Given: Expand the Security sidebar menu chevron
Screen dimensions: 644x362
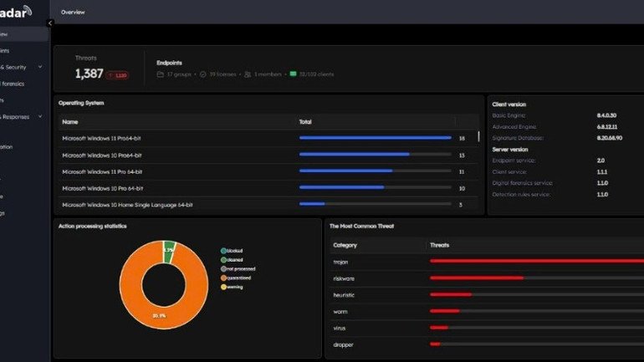Looking at the screenshot, I should pyautogui.click(x=40, y=67).
